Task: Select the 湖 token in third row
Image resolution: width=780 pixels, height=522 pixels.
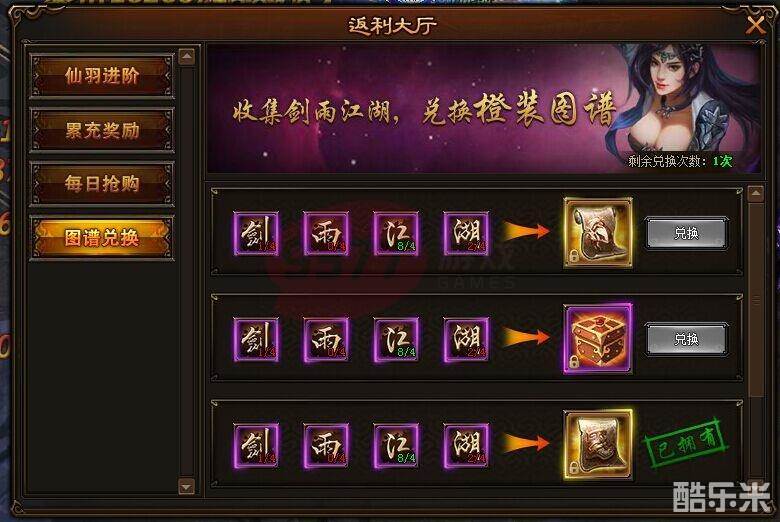Action: (x=466, y=446)
